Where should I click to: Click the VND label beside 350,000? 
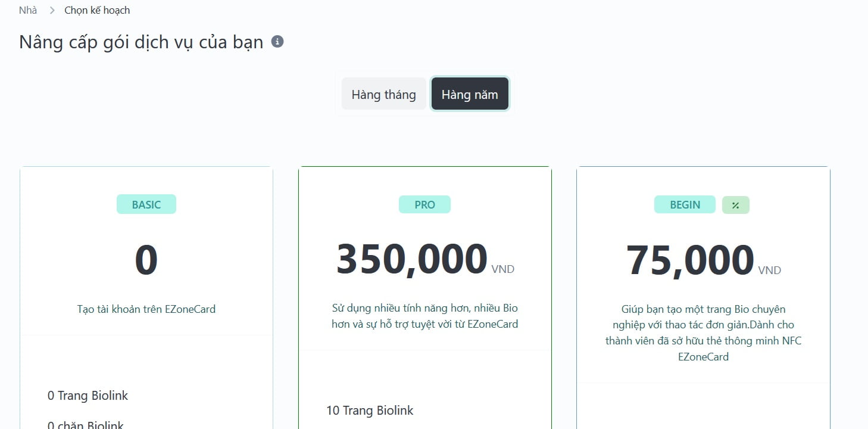[x=503, y=269]
